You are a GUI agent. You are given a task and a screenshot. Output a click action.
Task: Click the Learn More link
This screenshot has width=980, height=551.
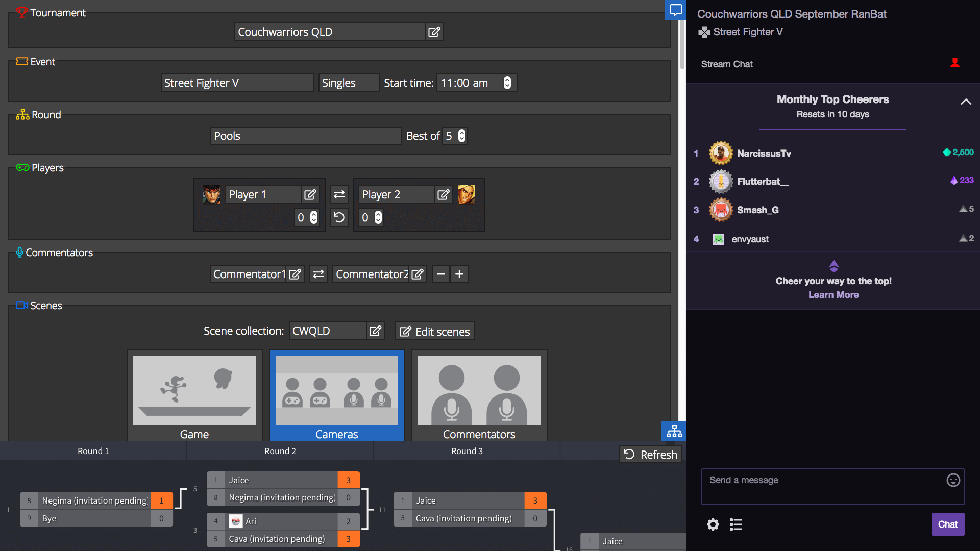[834, 295]
